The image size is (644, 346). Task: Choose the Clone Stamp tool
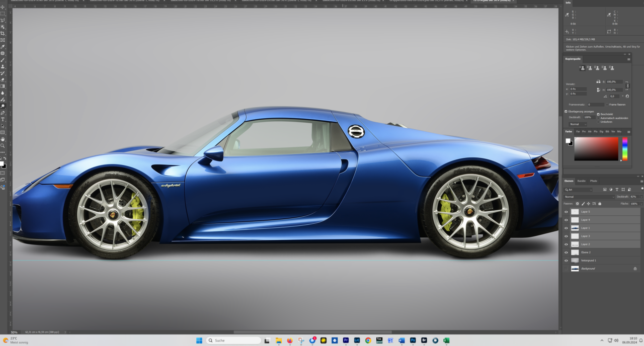click(3, 66)
